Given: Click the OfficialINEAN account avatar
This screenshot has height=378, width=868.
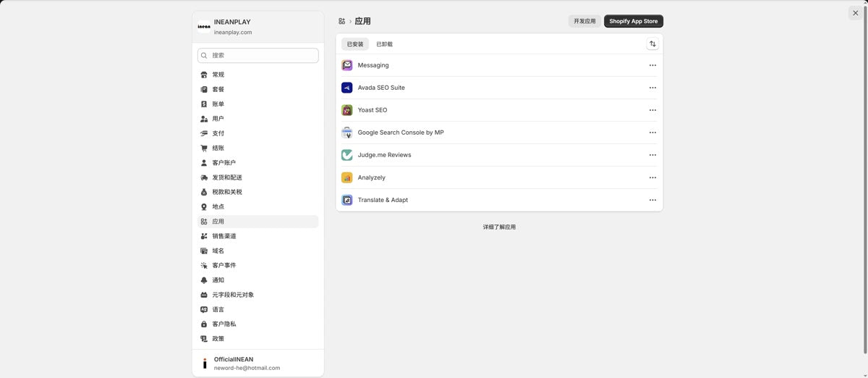Looking at the screenshot, I should coord(205,364).
